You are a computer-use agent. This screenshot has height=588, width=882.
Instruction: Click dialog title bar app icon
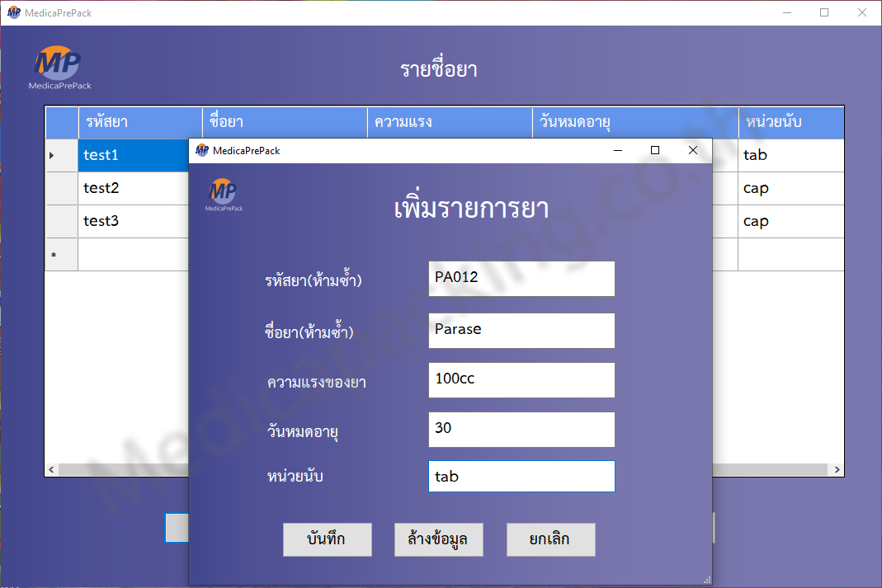pos(202,150)
